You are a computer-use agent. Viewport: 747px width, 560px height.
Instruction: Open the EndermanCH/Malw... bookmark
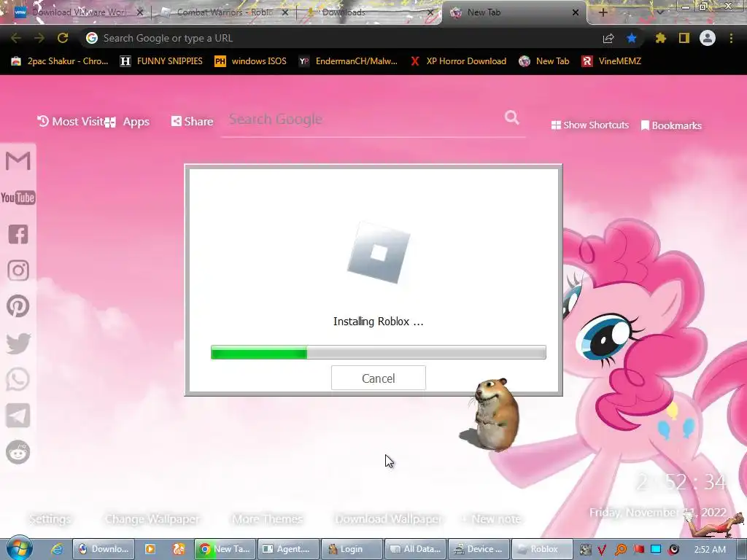[348, 61]
